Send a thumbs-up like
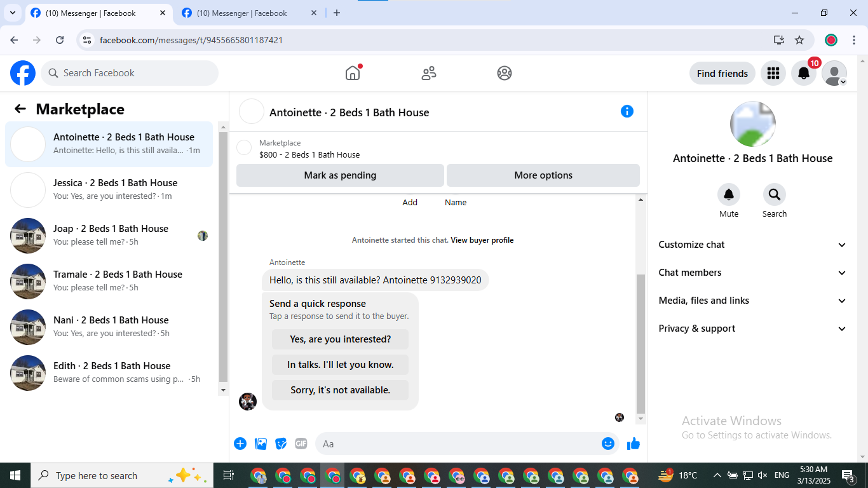 click(634, 444)
